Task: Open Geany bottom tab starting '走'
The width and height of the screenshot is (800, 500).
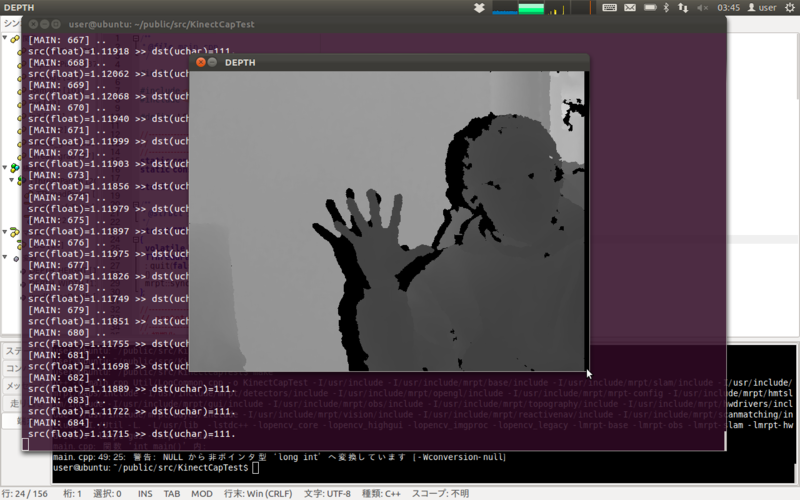Action: point(12,404)
